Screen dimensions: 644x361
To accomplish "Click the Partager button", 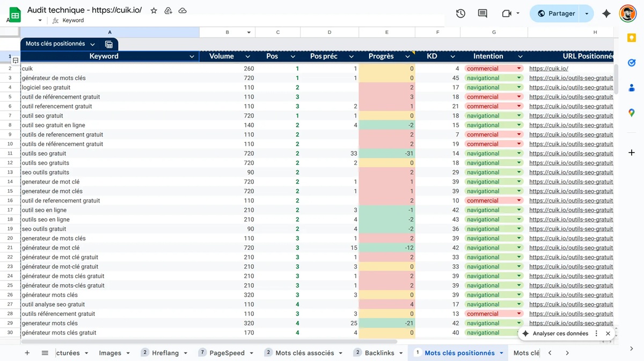I will (x=555, y=13).
